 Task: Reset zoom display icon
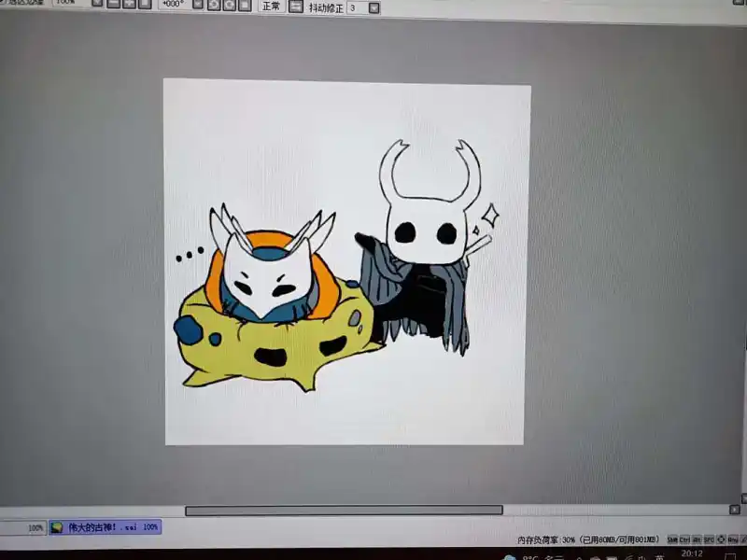[x=145, y=4]
